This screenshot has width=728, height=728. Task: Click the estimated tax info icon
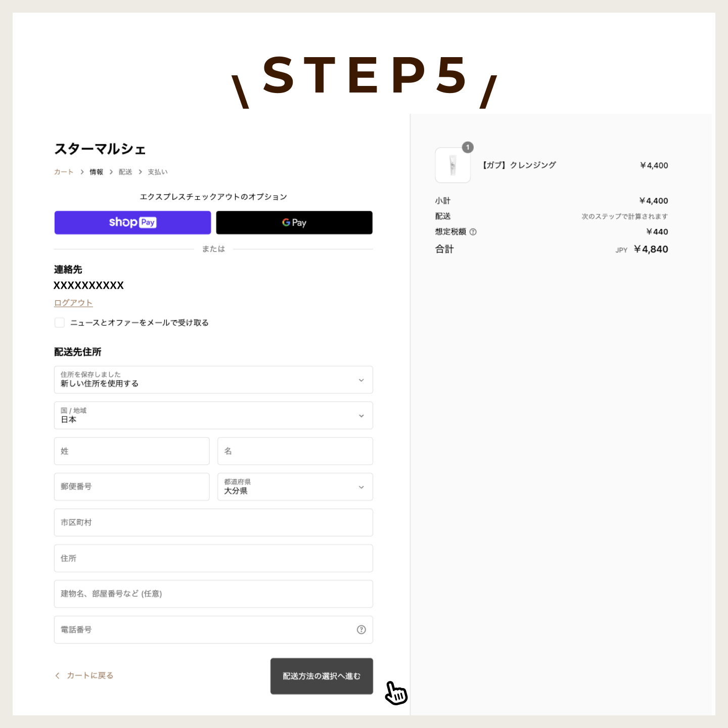coord(473,232)
